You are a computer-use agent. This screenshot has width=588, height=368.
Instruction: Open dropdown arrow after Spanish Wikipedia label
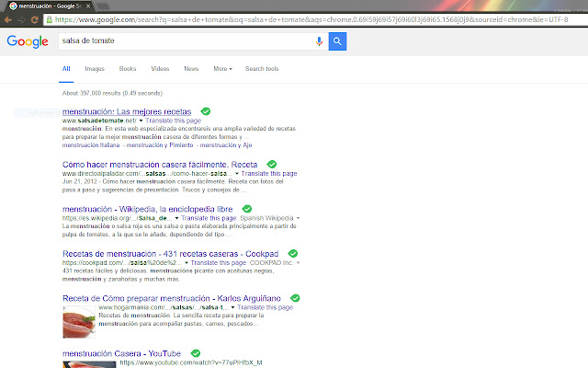pyautogui.click(x=298, y=218)
